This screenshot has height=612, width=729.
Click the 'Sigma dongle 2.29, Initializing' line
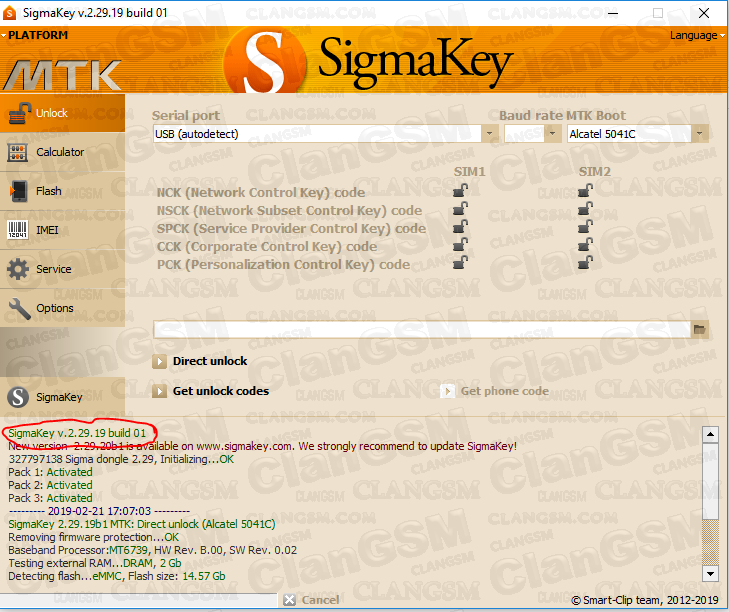pos(121,459)
